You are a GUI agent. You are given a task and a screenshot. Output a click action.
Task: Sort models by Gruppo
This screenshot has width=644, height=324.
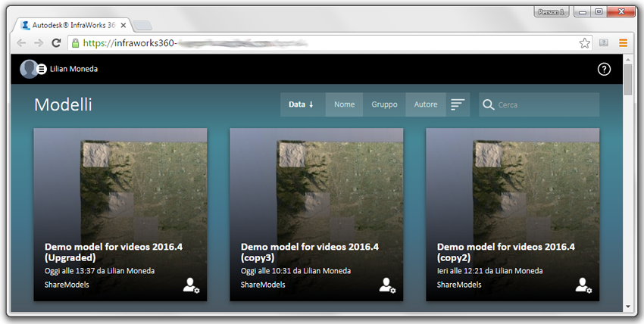[384, 104]
